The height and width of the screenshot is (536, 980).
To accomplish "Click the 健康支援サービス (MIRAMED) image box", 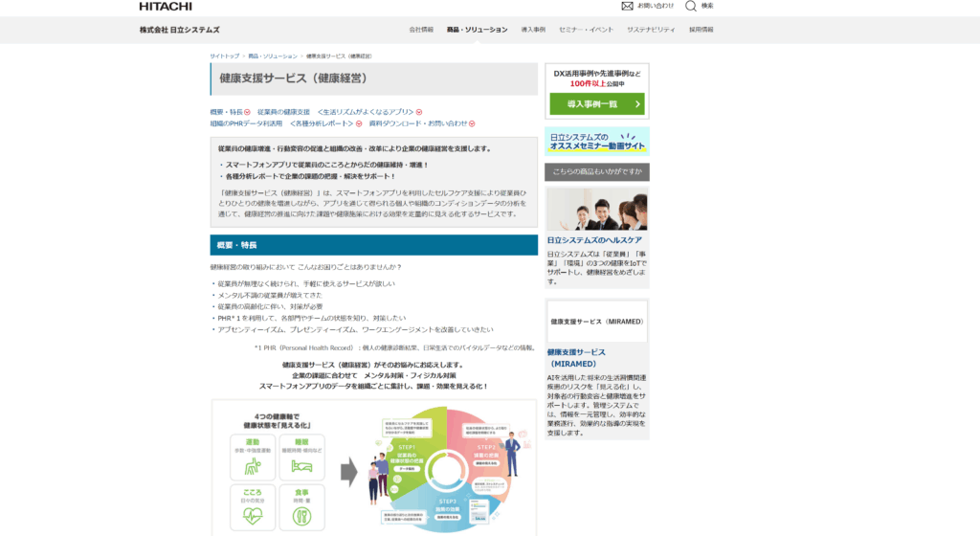I will 597,322.
